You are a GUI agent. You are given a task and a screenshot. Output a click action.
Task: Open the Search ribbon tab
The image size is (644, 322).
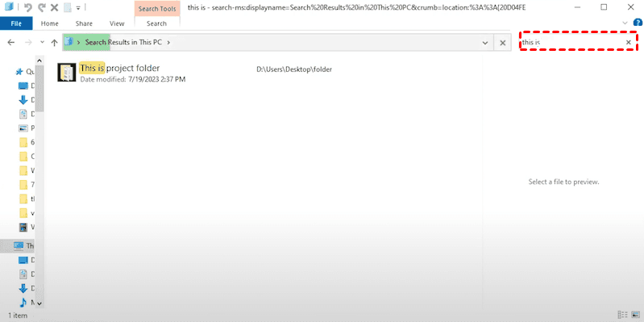tap(156, 23)
